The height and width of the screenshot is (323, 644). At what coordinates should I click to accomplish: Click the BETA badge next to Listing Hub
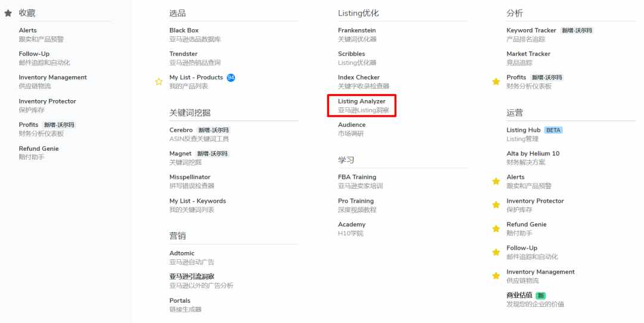pyautogui.click(x=553, y=130)
